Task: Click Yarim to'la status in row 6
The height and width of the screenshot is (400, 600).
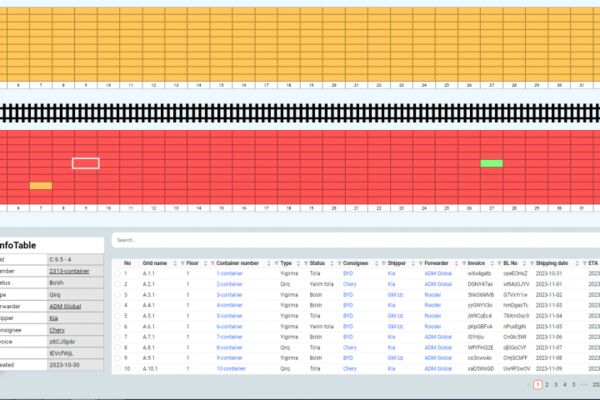Action: pos(321,327)
